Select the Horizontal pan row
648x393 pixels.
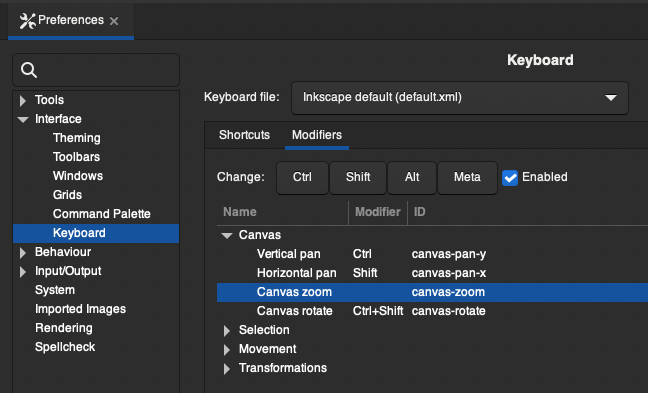(x=432, y=273)
